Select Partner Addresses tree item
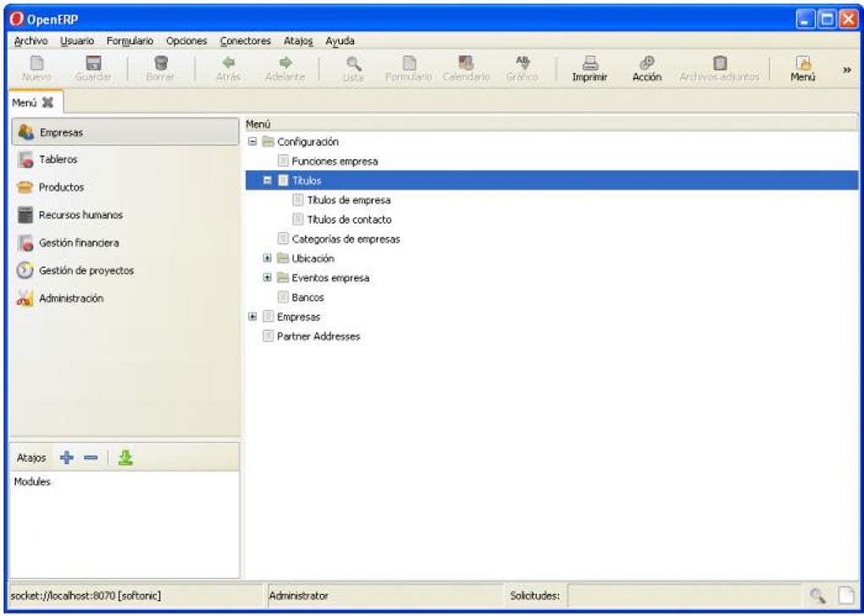Viewport: 864px width, 616px height. 318,336
